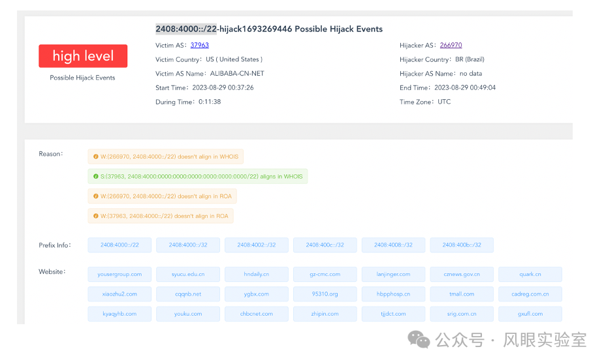Open the zhipin.com website tag
606x364 pixels.
coord(325,314)
